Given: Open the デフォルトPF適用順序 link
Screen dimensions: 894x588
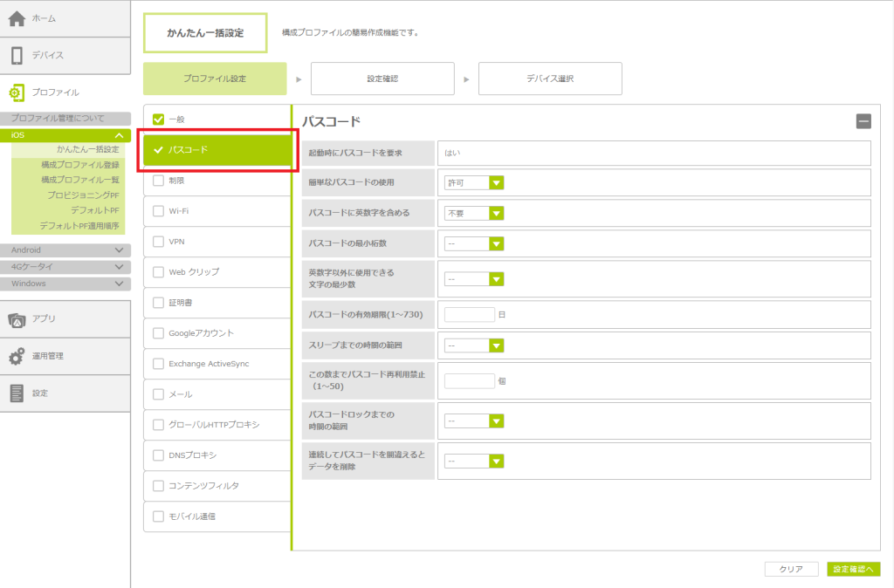Looking at the screenshot, I should pos(79,226).
